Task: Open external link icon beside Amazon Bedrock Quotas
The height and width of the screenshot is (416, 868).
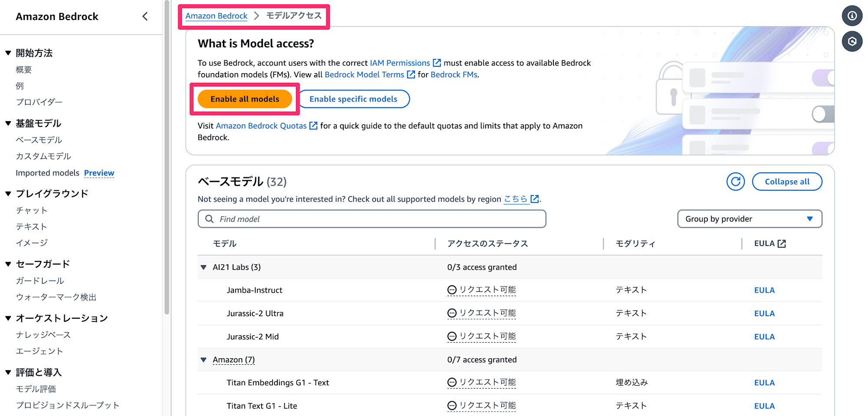Action: point(313,126)
